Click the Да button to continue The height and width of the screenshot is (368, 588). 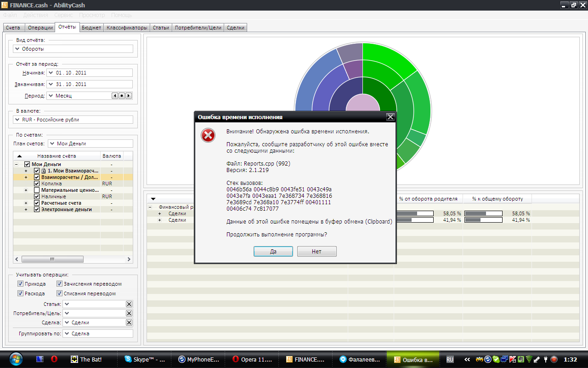click(273, 252)
